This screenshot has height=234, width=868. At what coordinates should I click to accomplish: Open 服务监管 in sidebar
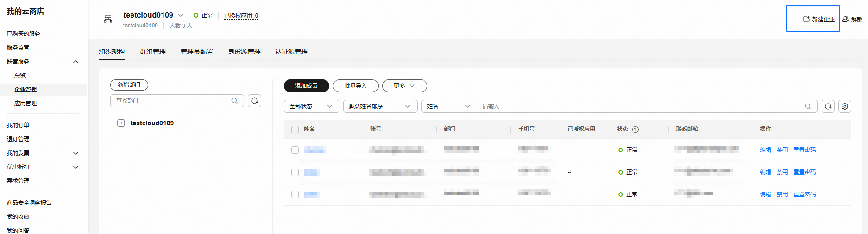18,48
